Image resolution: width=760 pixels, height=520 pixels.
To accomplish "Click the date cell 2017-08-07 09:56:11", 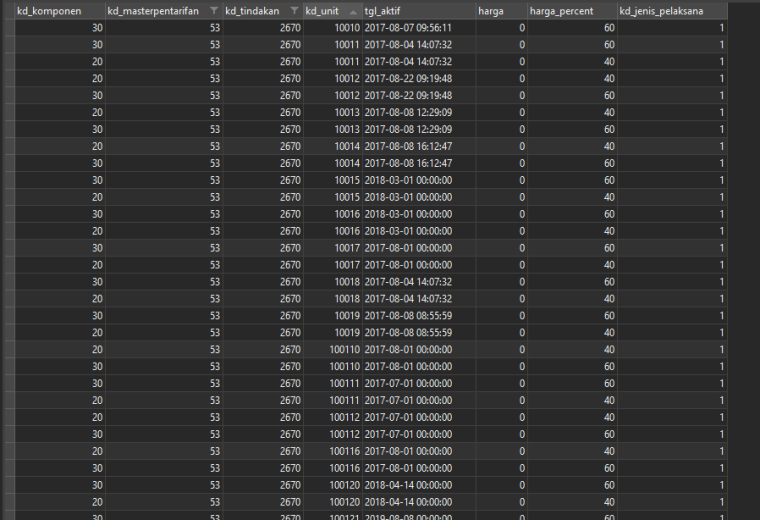I will [419, 28].
